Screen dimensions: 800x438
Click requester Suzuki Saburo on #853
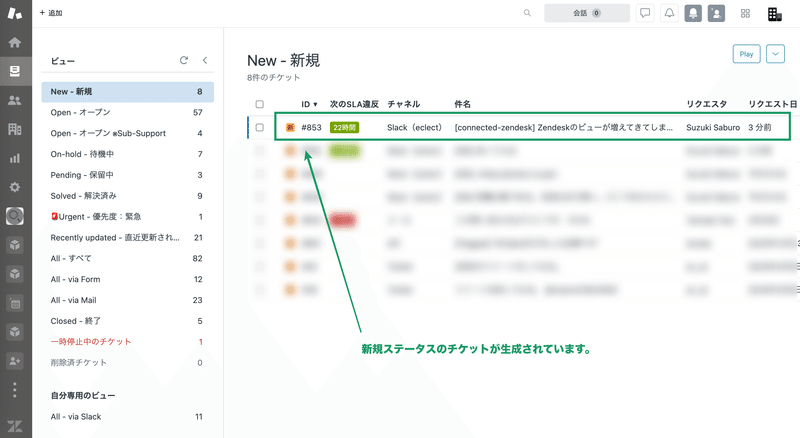point(713,128)
